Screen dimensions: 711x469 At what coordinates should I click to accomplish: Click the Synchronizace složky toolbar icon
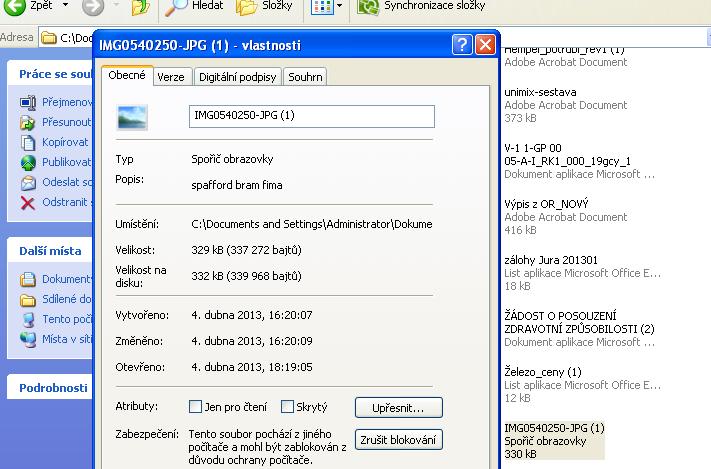[x=368, y=8]
